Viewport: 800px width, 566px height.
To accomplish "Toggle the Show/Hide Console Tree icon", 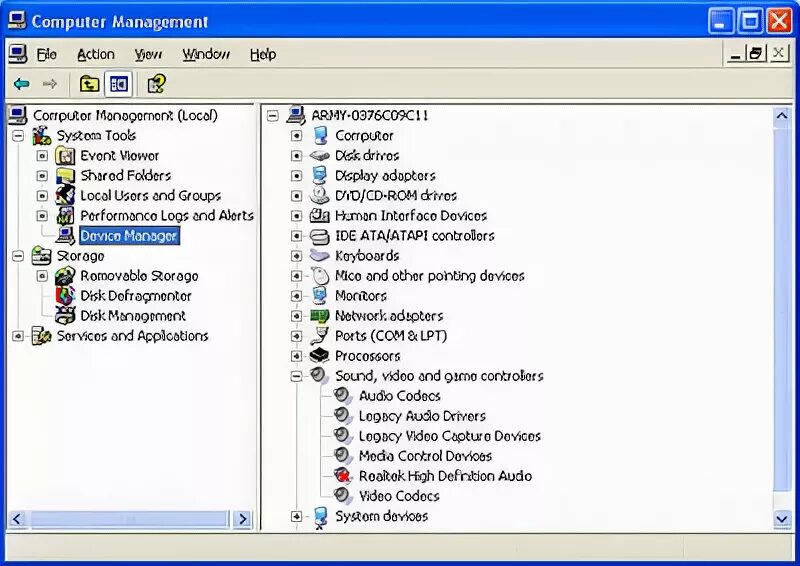I will point(119,84).
